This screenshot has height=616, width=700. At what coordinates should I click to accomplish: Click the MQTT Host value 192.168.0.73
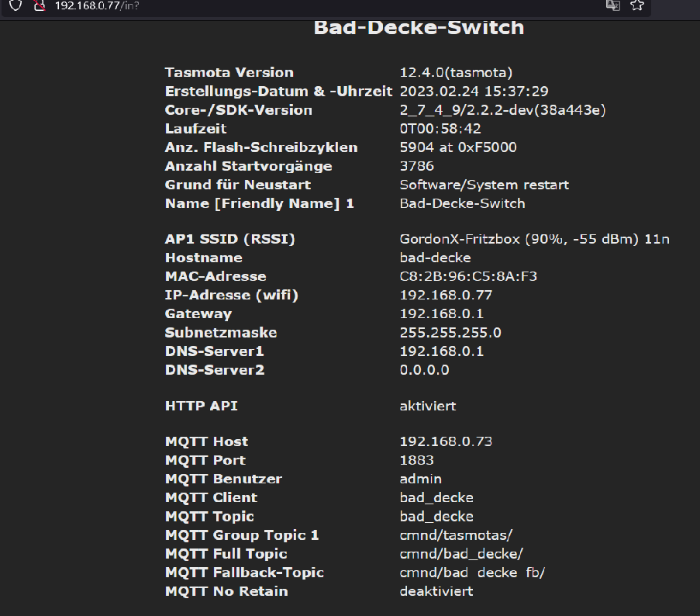pyautogui.click(x=446, y=441)
